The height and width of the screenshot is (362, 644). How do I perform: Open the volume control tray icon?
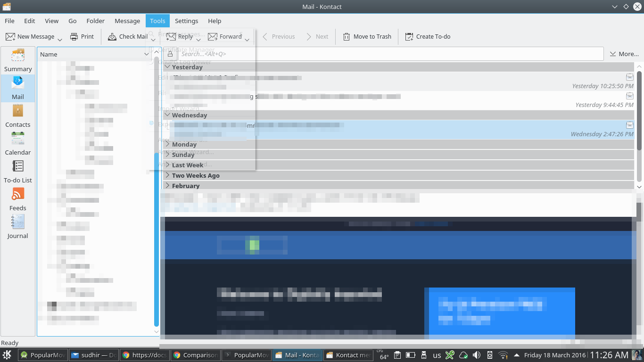477,355
